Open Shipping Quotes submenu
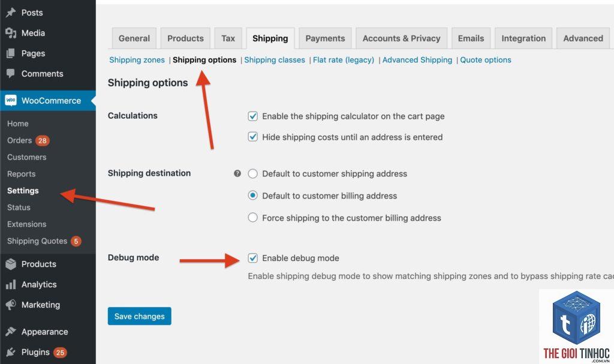 (x=37, y=241)
